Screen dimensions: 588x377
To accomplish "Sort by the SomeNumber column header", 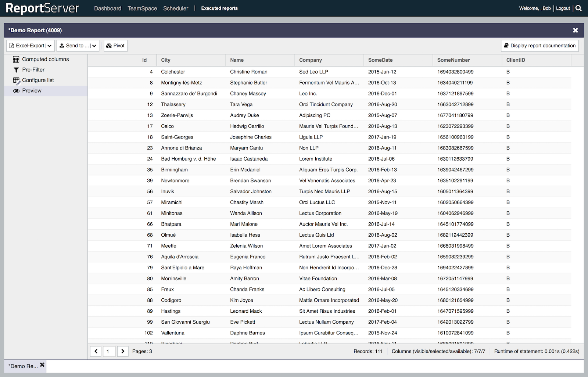I will click(x=467, y=60).
